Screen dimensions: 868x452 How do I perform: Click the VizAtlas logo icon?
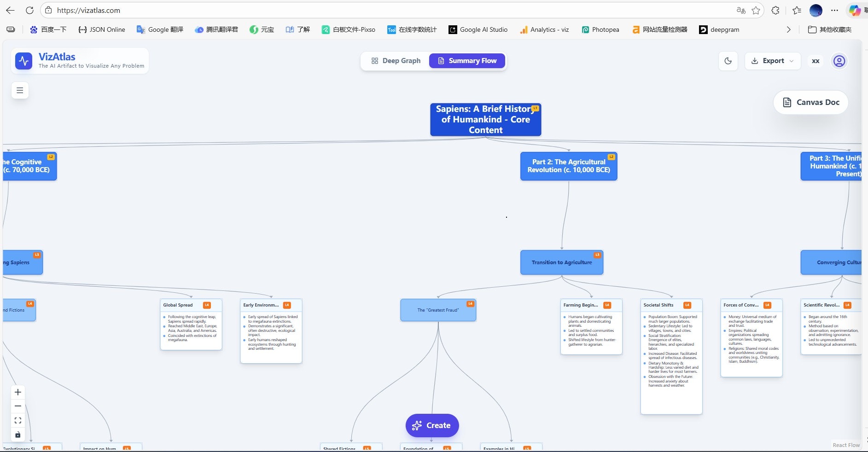coord(23,60)
